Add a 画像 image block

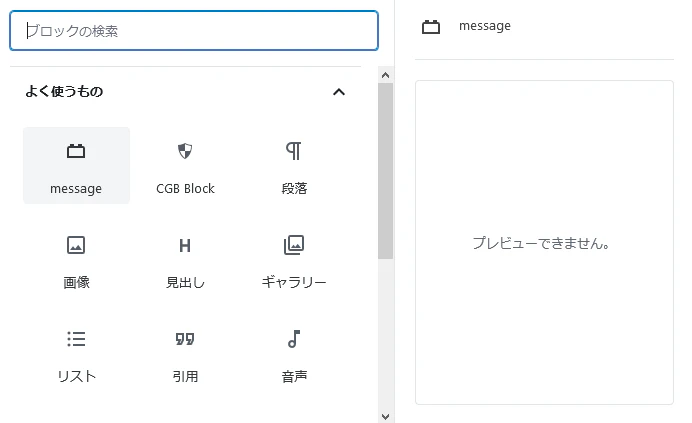[76, 260]
